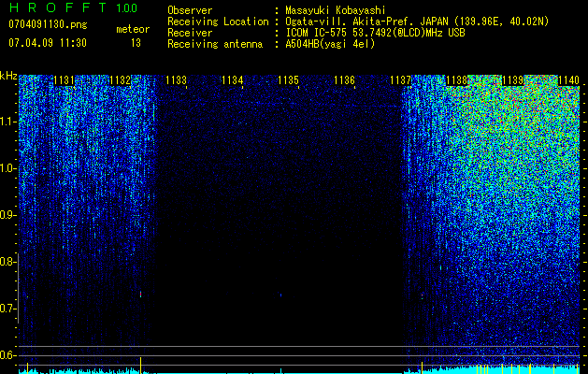Click time marker 1140
Screen dimensions: 588x374
coord(568,79)
